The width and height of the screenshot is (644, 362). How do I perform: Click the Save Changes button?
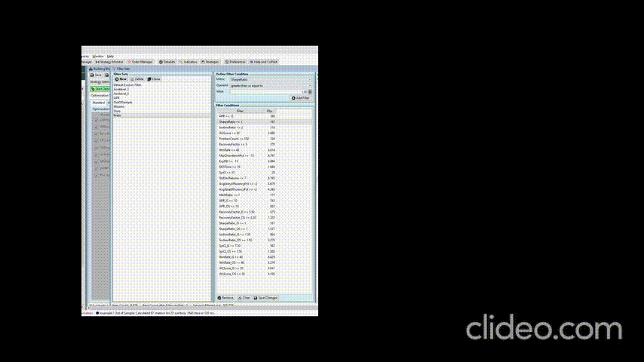[265, 298]
